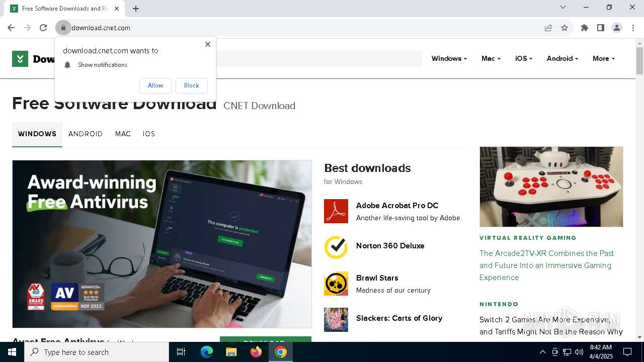
Task: Close the Free Software Downloads tab
Action: click(x=116, y=9)
